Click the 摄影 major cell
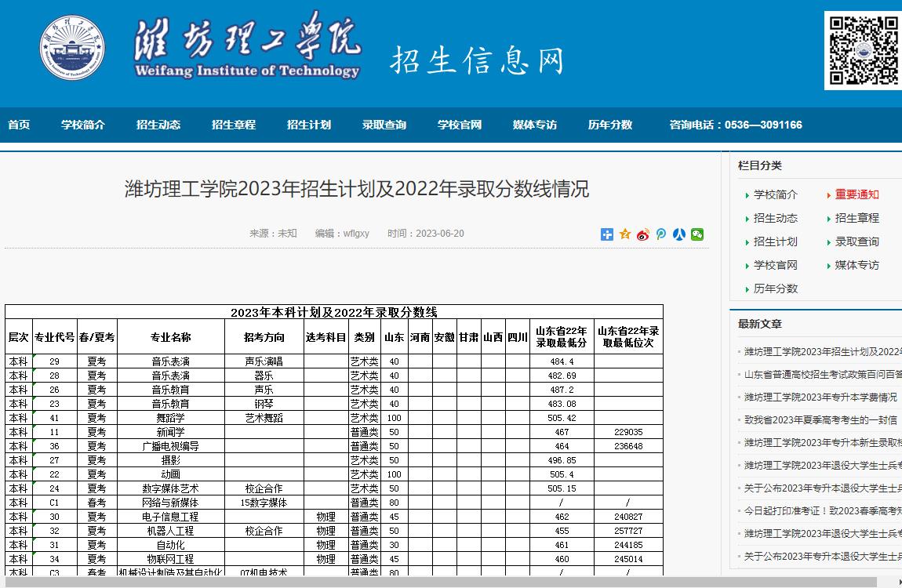 tap(171, 460)
